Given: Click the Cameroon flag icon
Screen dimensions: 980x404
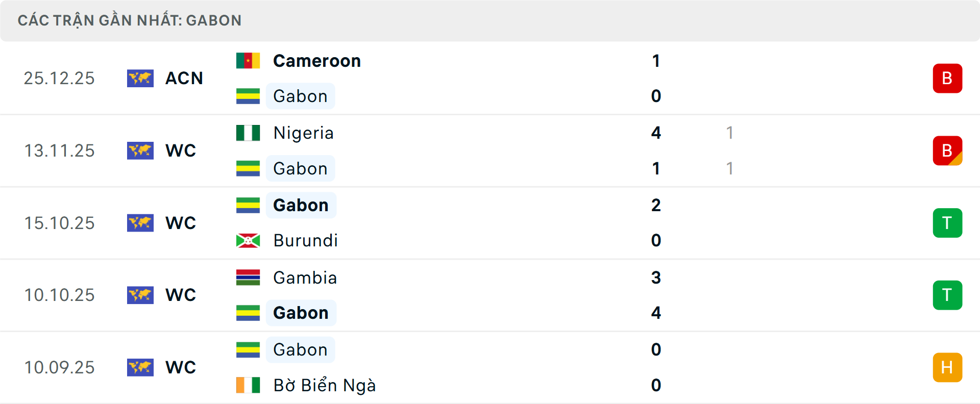Looking at the screenshot, I should pyautogui.click(x=248, y=60).
